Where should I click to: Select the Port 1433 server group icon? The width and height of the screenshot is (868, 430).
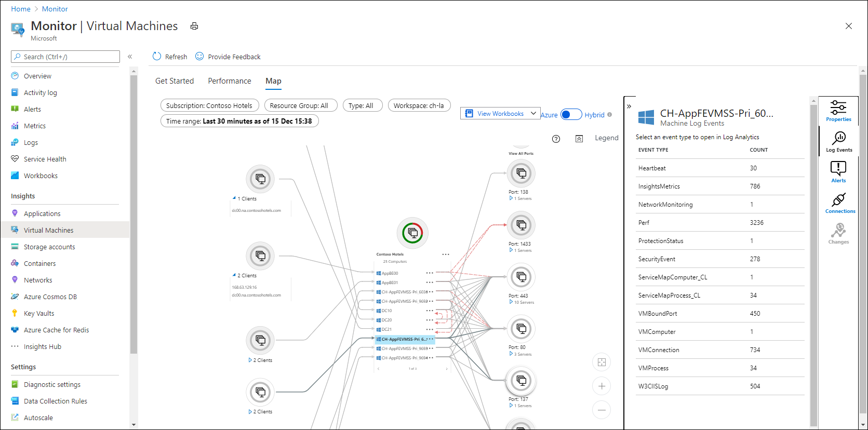pyautogui.click(x=521, y=225)
